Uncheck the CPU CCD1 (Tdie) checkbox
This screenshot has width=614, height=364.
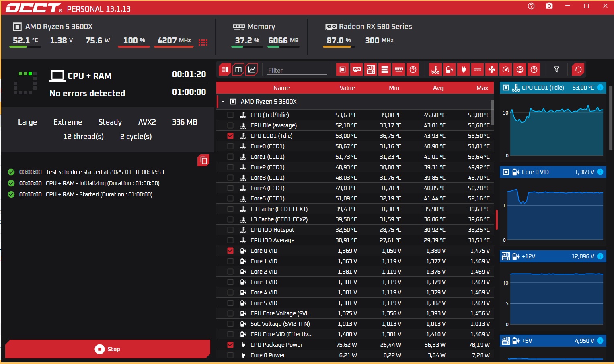(230, 136)
